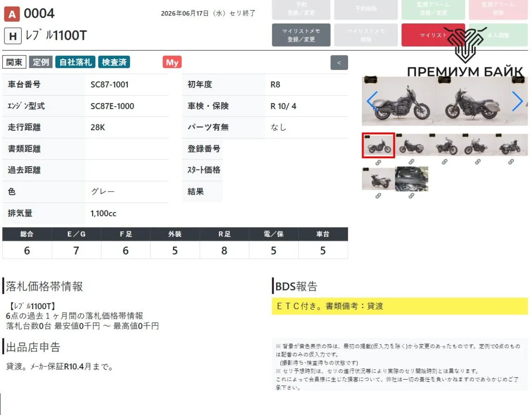Click the 予約削除 button
This screenshot has height=415, width=532.
coord(366,9)
